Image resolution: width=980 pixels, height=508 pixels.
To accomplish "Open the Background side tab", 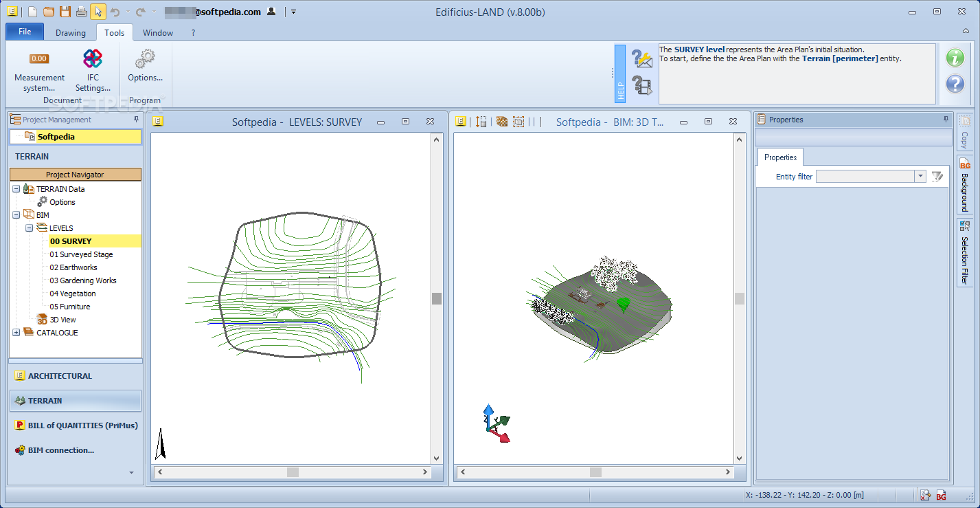I will (964, 184).
